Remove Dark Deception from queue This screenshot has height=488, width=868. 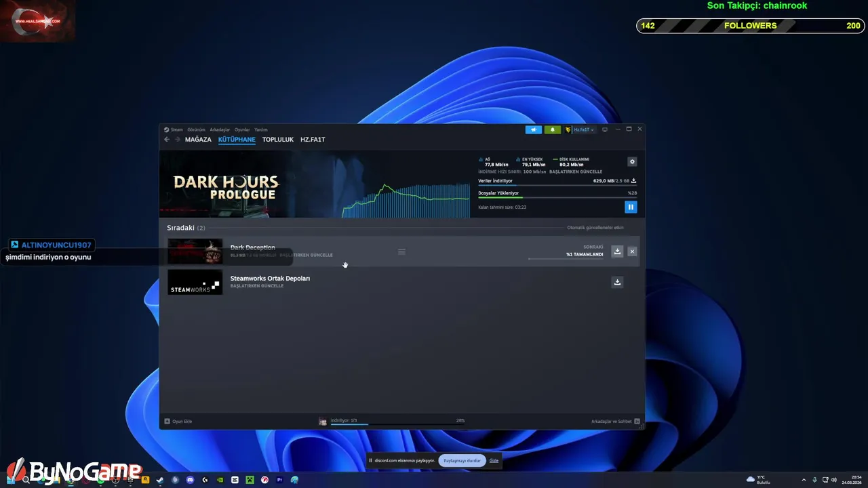coord(632,251)
